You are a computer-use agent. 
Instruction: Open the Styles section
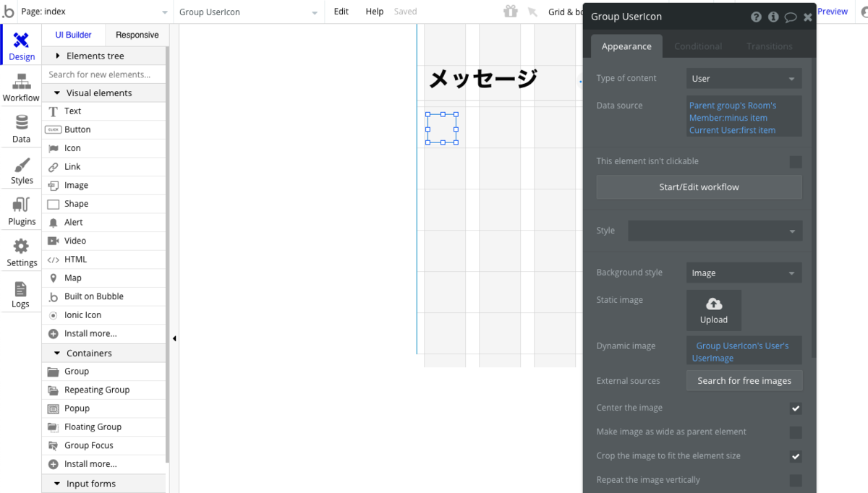[x=21, y=170]
